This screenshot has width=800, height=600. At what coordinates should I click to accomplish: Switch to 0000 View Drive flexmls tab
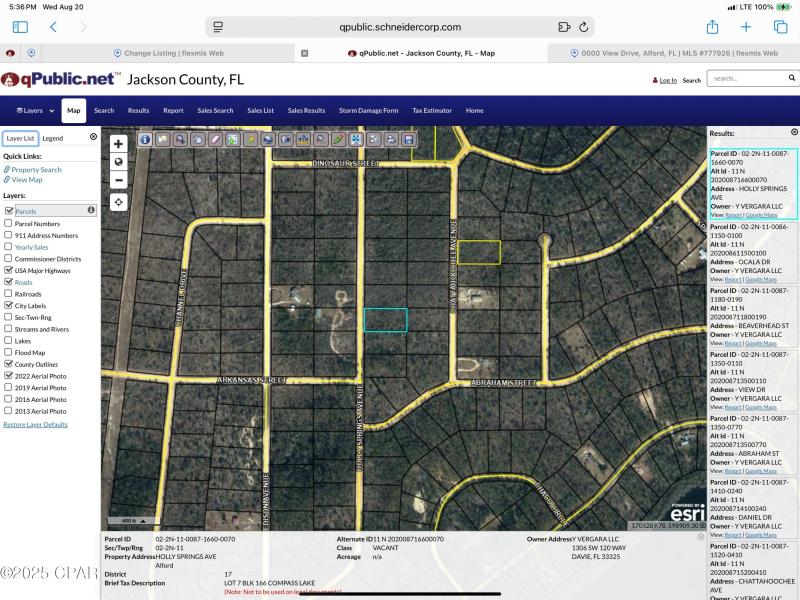[x=674, y=53]
